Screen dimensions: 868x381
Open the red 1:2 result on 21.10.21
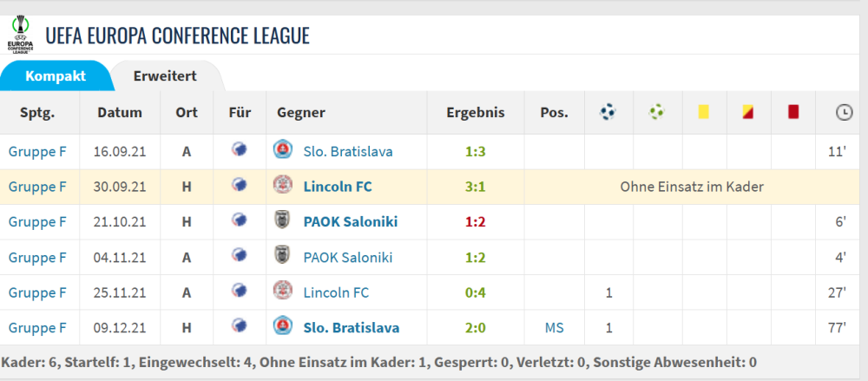coord(475,221)
